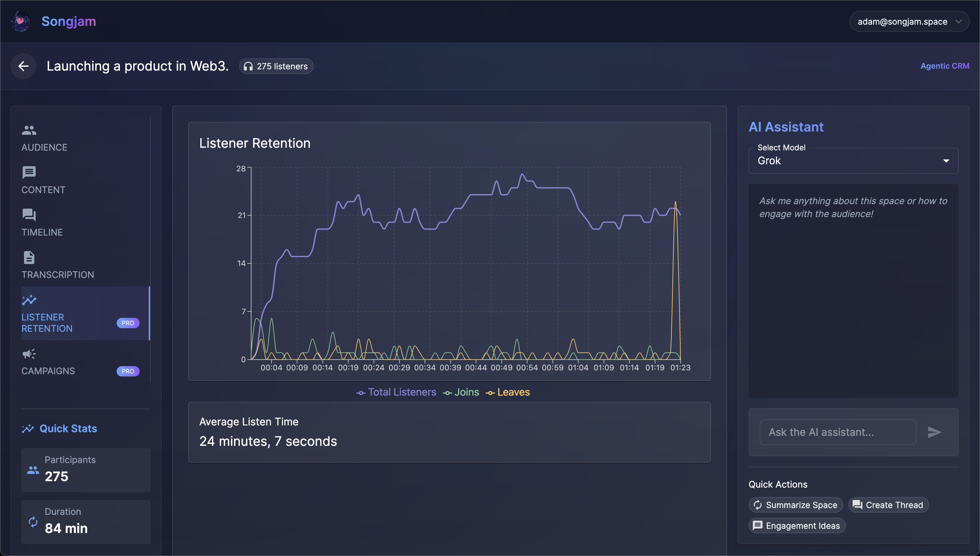The height and width of the screenshot is (556, 980).
Task: Click the Campaigns megaphone icon
Action: [x=29, y=353]
